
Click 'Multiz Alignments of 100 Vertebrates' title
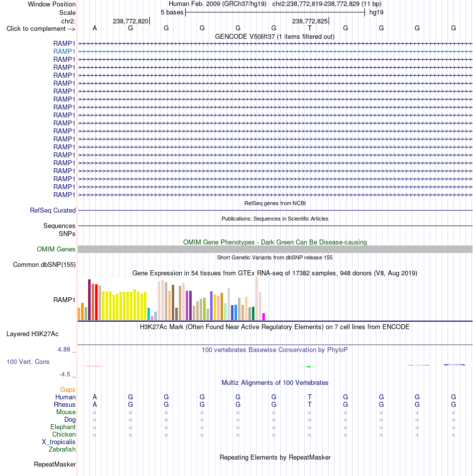pyautogui.click(x=275, y=383)
